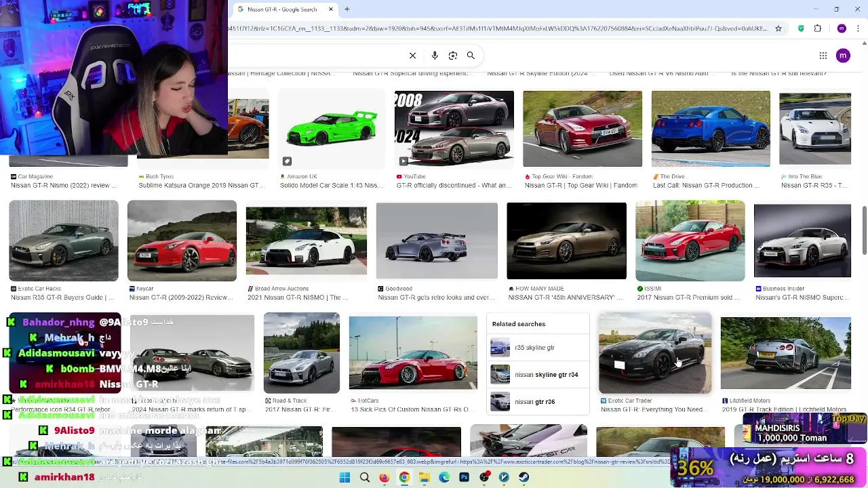Open the Chrome profile avatar in toolbar
The width and height of the screenshot is (868, 488).
[x=842, y=28]
